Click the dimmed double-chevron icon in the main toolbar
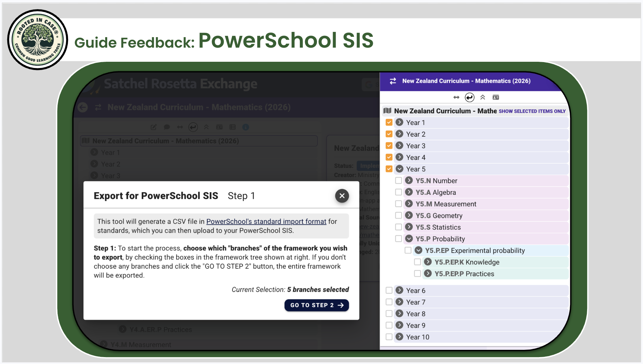 (x=206, y=127)
